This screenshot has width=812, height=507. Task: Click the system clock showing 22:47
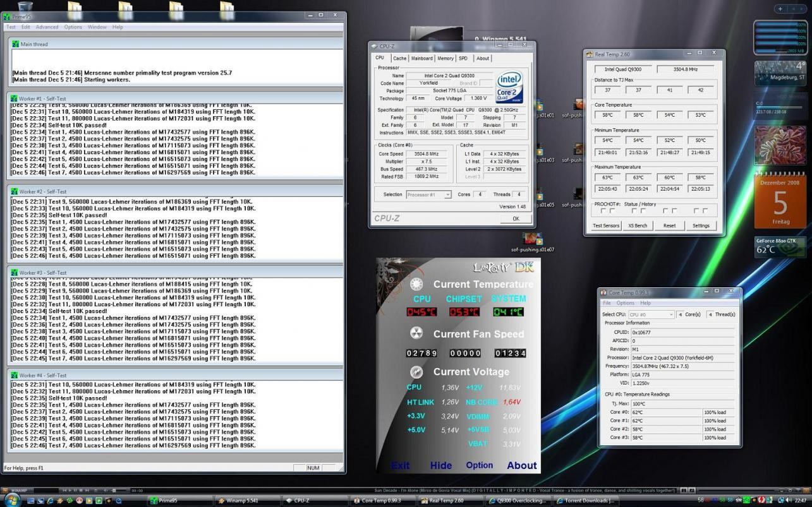point(800,500)
